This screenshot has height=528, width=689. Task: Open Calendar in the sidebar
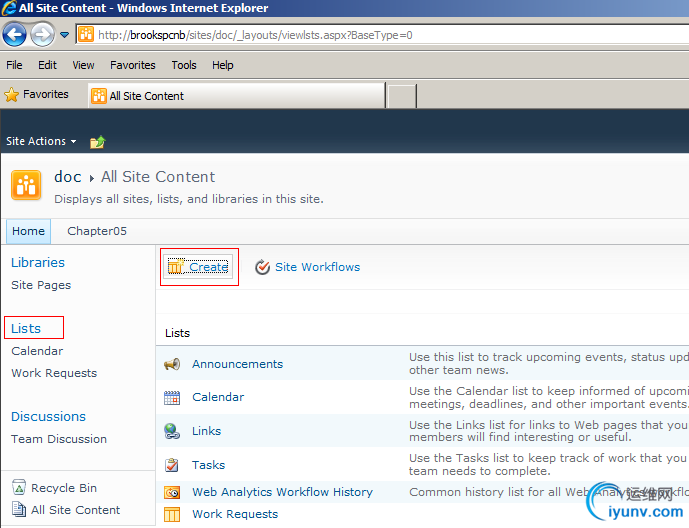point(37,351)
